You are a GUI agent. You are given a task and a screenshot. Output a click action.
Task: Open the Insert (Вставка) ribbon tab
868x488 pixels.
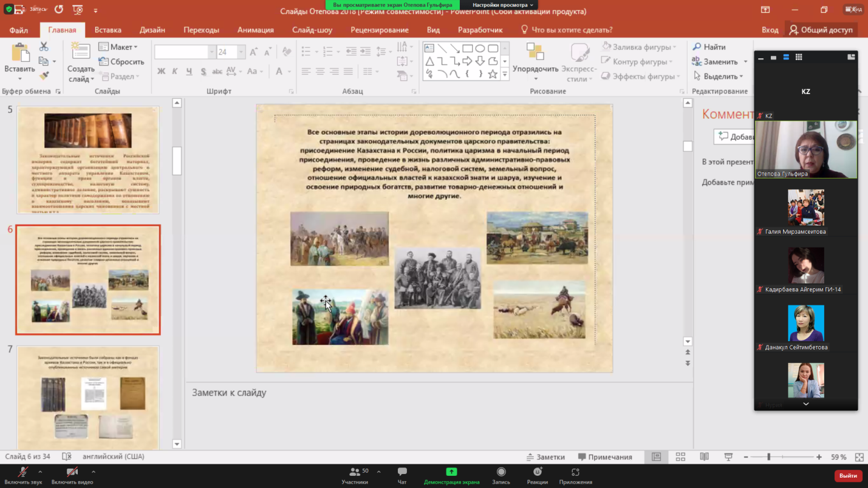(108, 30)
